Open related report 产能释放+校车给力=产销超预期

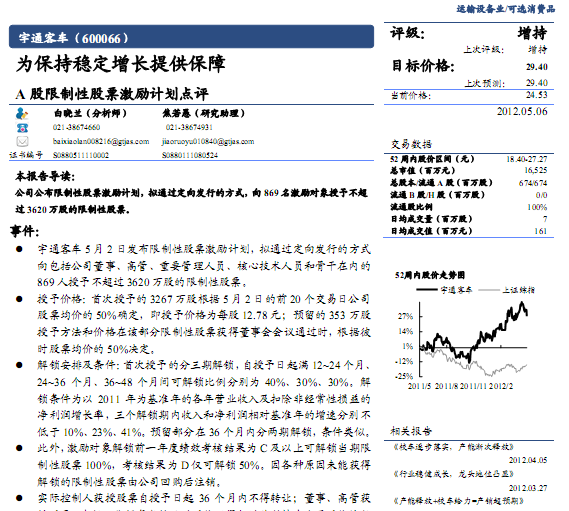pos(459,501)
